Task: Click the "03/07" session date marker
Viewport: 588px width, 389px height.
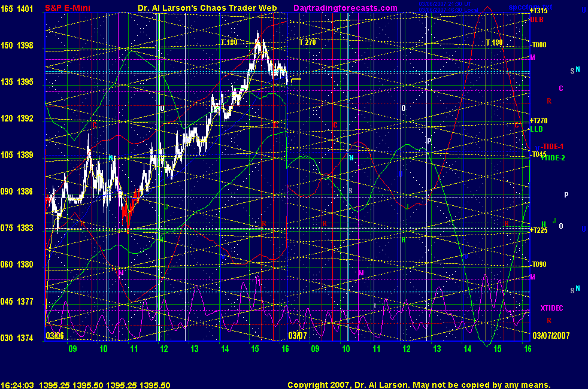Action: coord(298,335)
